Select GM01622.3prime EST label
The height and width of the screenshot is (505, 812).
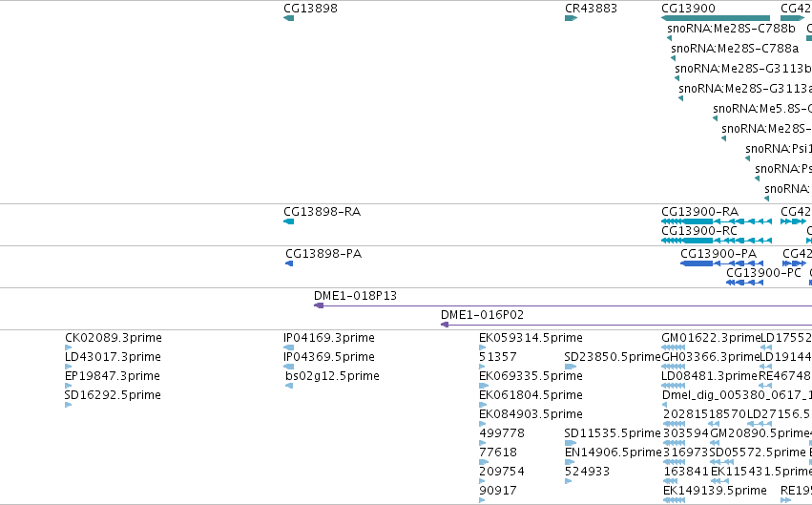711,338
